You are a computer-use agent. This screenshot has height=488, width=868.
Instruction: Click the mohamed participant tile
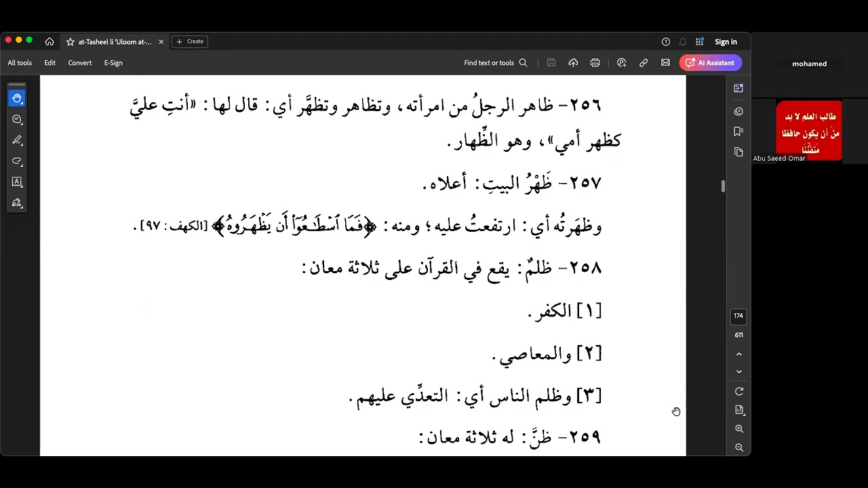tap(810, 64)
